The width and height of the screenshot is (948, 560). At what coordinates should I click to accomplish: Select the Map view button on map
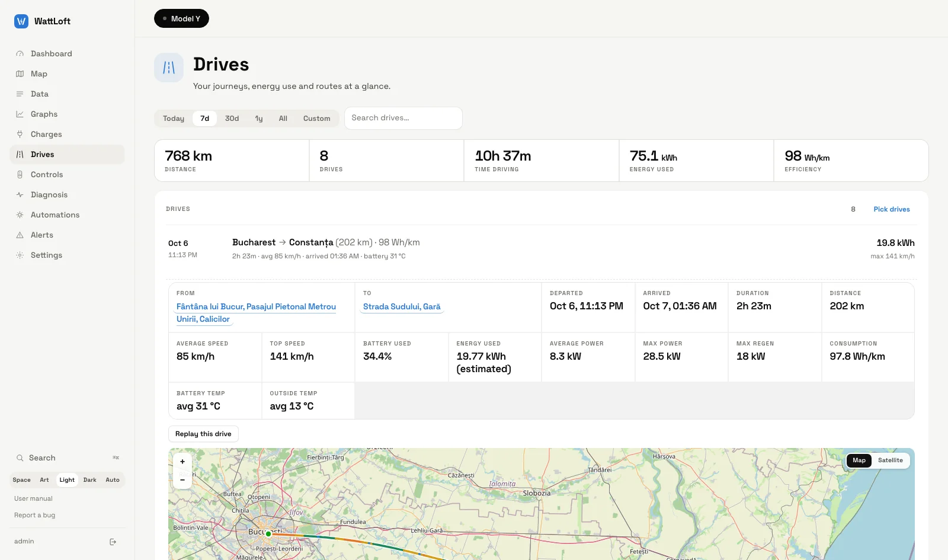coord(859,460)
